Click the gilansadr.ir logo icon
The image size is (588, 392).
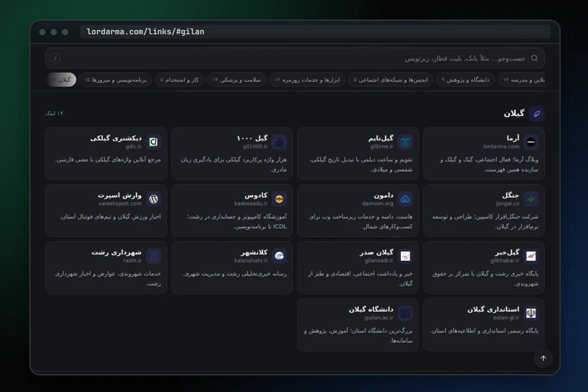(405, 256)
